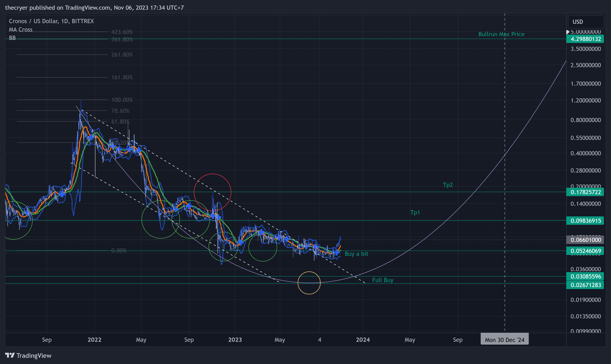Click the 0.01900000 price scale value
The width and height of the screenshot is (611, 364).
pos(585,300)
